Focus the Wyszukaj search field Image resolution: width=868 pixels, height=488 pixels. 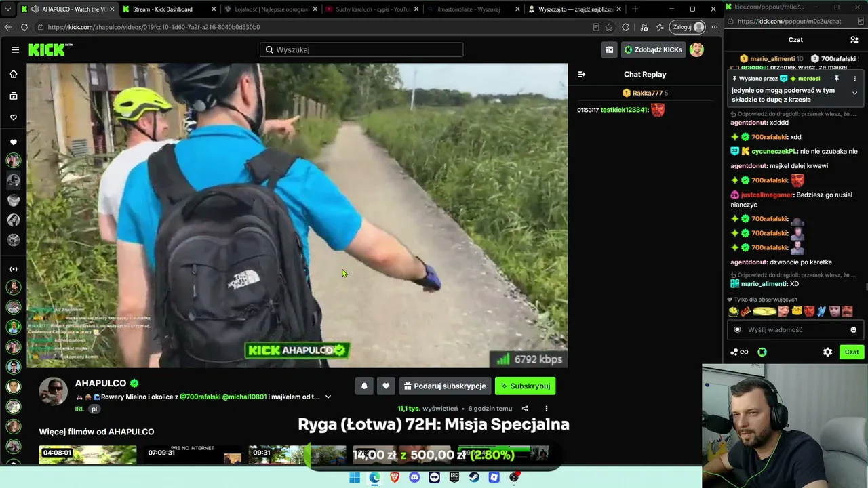coord(361,49)
